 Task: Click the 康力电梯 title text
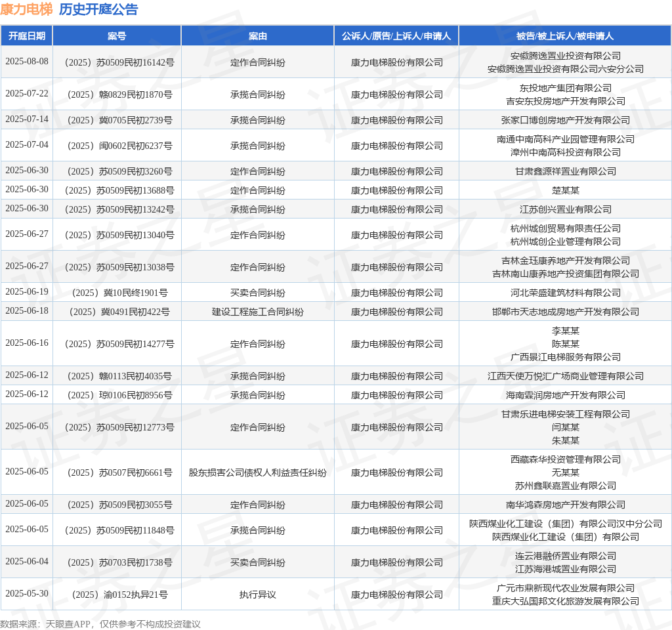click(26, 9)
